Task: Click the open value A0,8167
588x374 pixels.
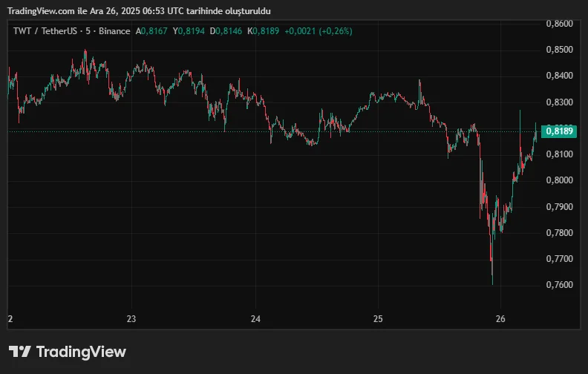Action: coord(151,31)
